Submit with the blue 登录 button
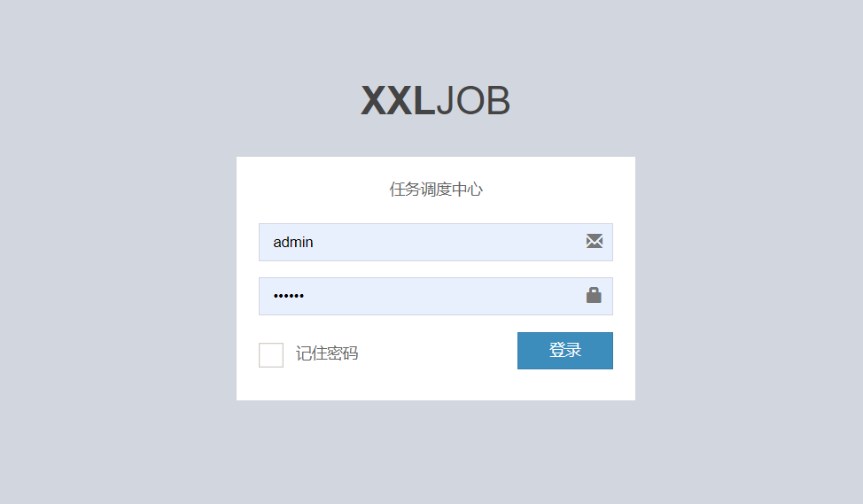Screen dimensions: 863x504 564,351
